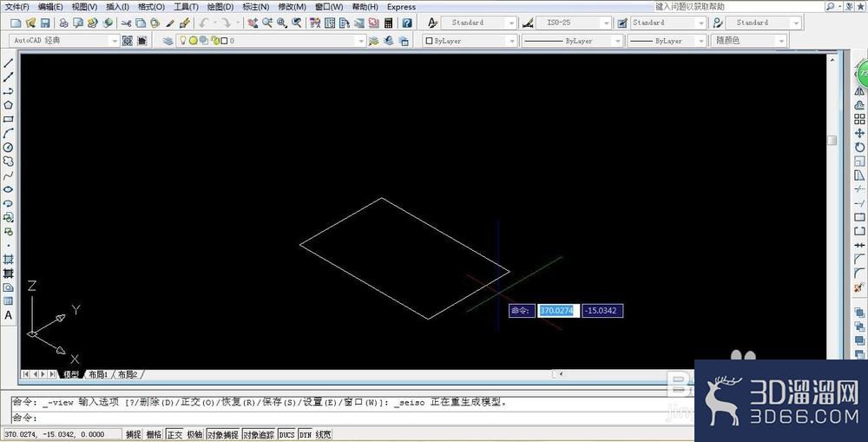Viewport: 868px width, 442px height.
Task: Toggle 栅格 grid display
Action: point(154,435)
